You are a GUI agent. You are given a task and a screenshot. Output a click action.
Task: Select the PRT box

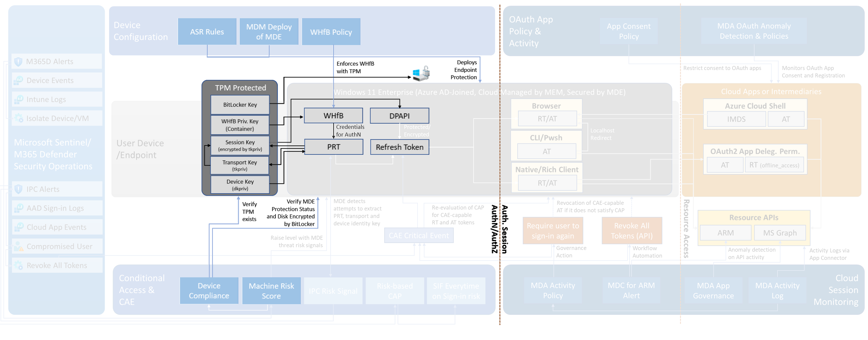click(334, 147)
